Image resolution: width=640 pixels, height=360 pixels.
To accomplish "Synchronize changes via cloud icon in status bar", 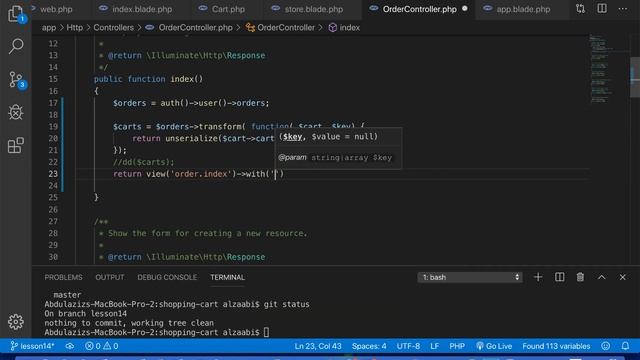I will (x=70, y=346).
